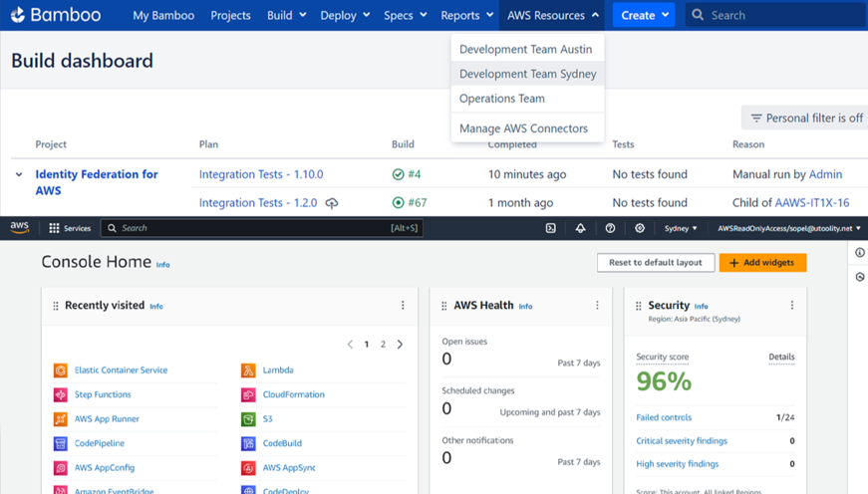Click the Bamboo logo
Image resolution: width=868 pixels, height=494 pixels.
pos(56,15)
